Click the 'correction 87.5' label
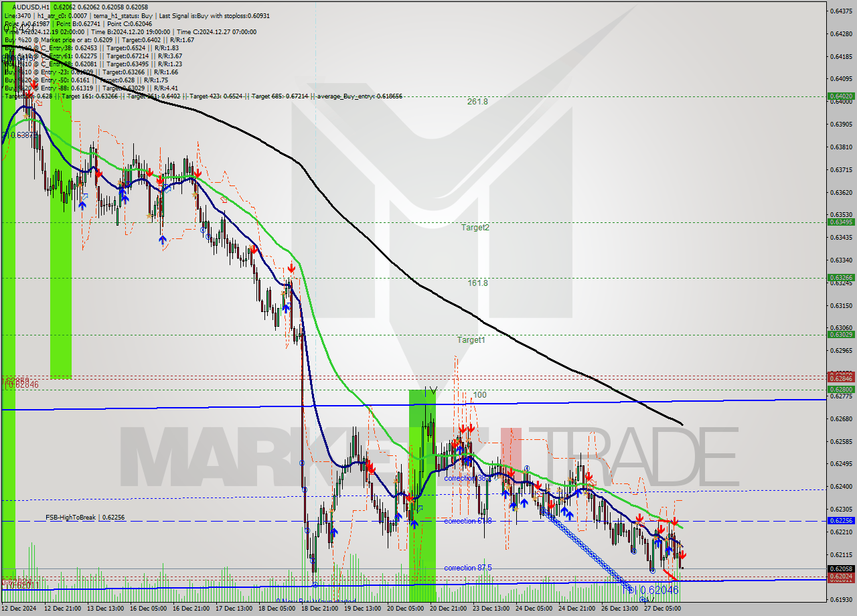 (468, 568)
